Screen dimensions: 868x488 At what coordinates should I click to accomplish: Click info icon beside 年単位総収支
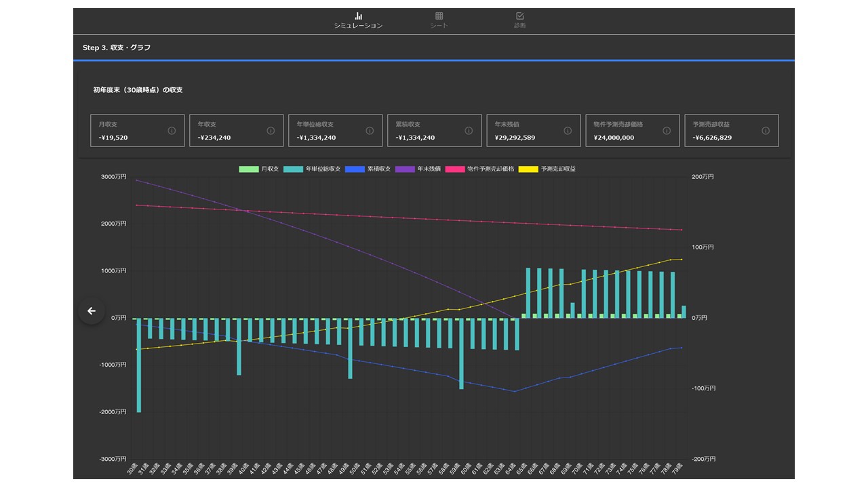point(370,131)
